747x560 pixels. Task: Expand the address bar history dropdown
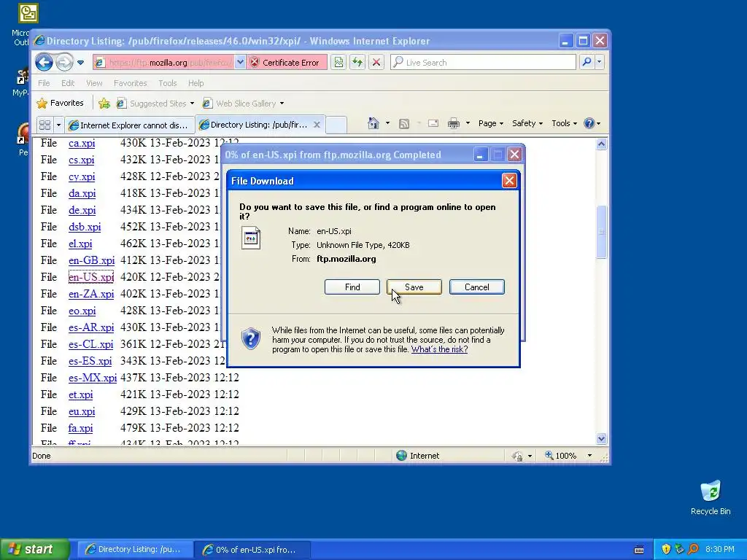pyautogui.click(x=240, y=63)
